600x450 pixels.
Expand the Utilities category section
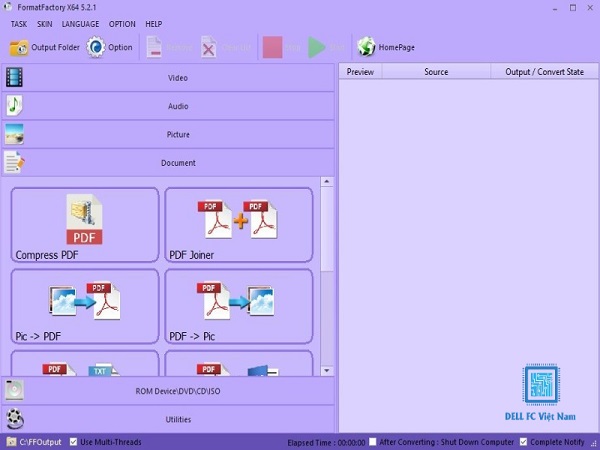point(168,419)
